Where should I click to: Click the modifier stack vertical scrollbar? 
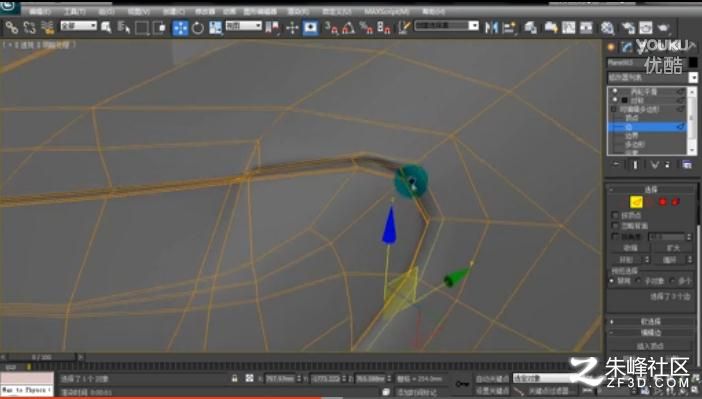tap(692, 121)
